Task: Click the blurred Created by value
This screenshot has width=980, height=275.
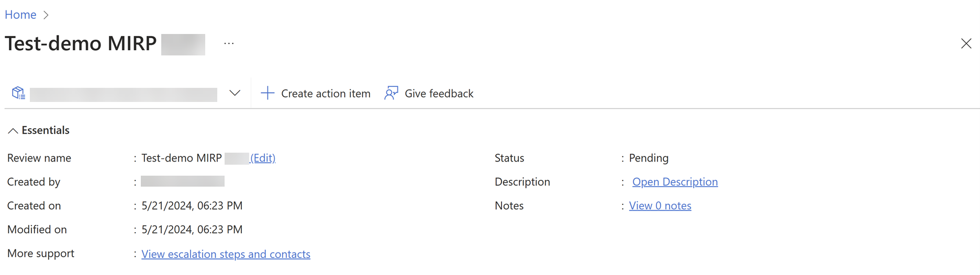Action: pos(183,181)
